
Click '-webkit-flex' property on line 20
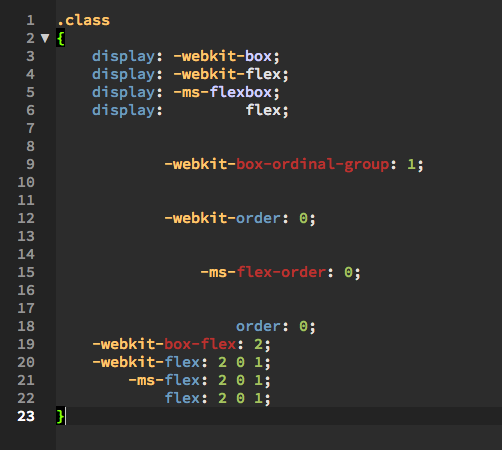pos(146,362)
